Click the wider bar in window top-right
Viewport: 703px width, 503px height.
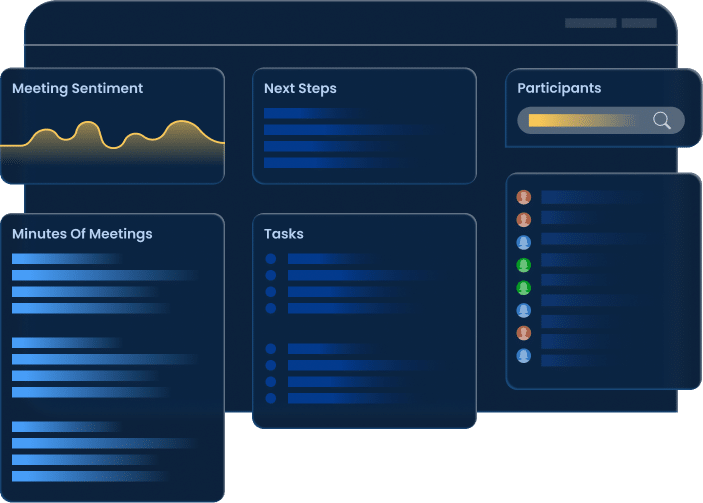[590, 23]
